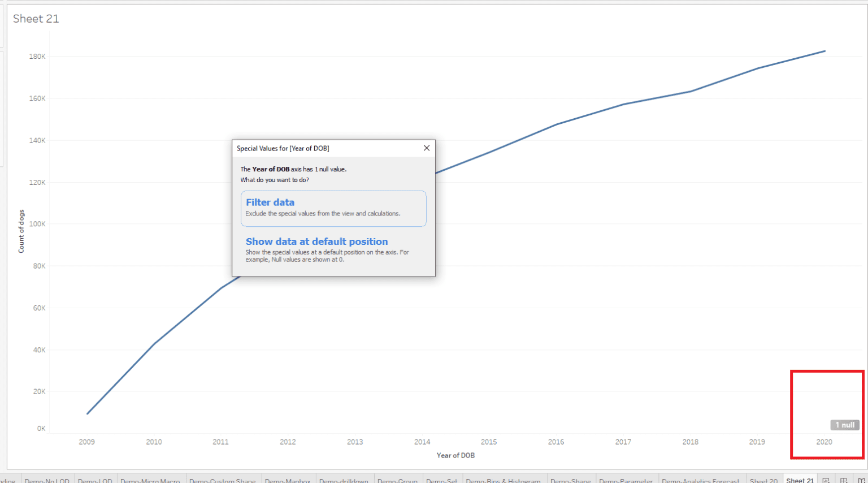Image resolution: width=868 pixels, height=483 pixels.
Task: Click the 1 null indicator badge
Action: coord(844,425)
